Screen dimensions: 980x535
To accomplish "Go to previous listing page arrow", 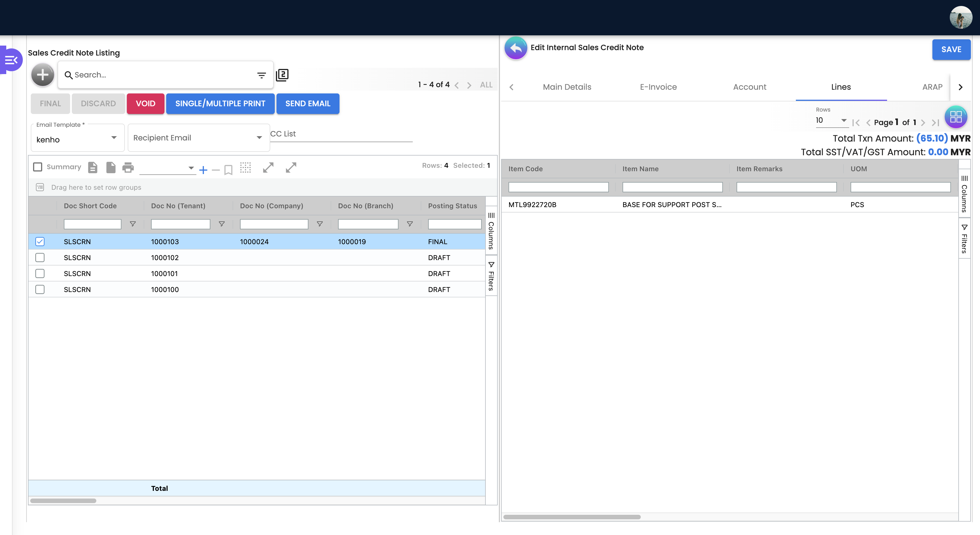I will [457, 85].
